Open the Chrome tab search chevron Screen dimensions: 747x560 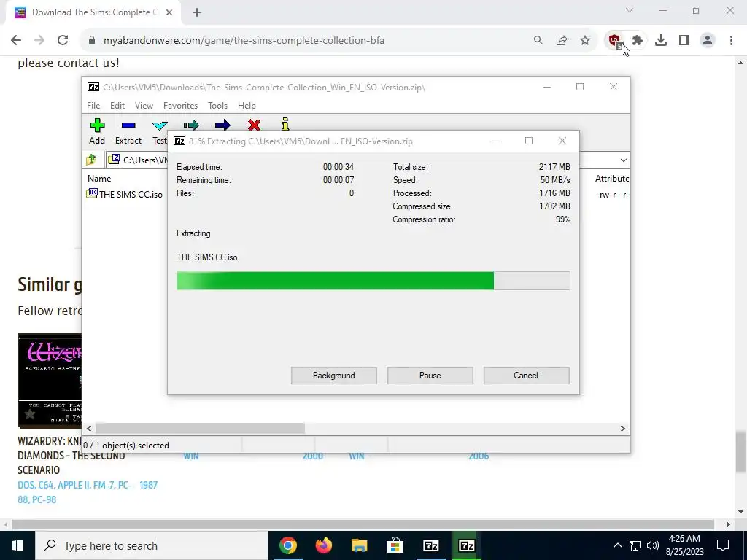630,10
